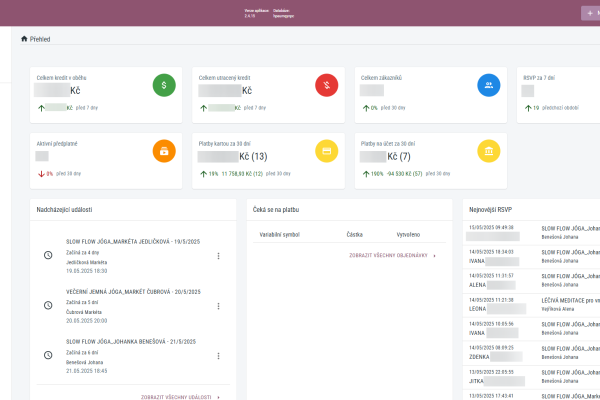Click RSVP row for JITKA
The height and width of the screenshot is (400, 600).
(531, 377)
